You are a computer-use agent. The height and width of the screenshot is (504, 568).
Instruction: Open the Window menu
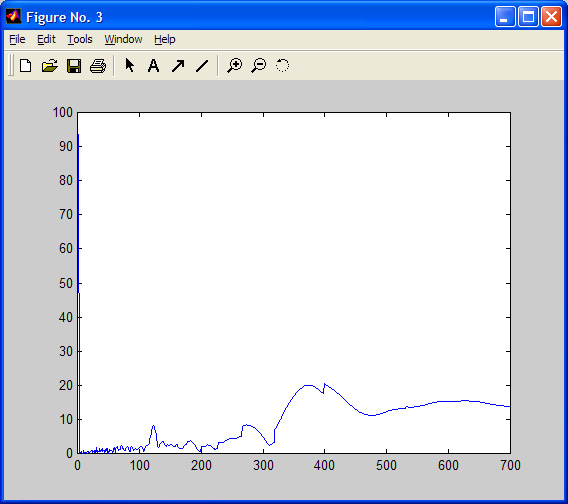click(x=123, y=39)
